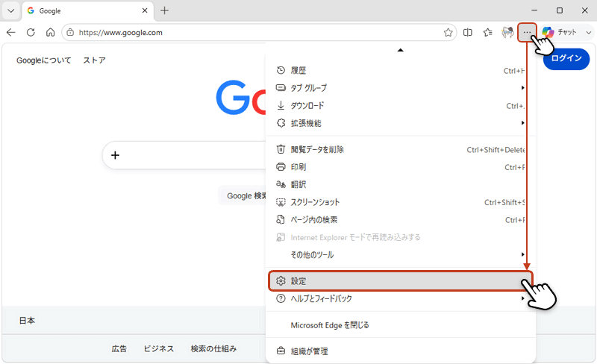Screen dimensions: 597x364
Task: Click the plus icon in Google search box
Action: coord(115,155)
